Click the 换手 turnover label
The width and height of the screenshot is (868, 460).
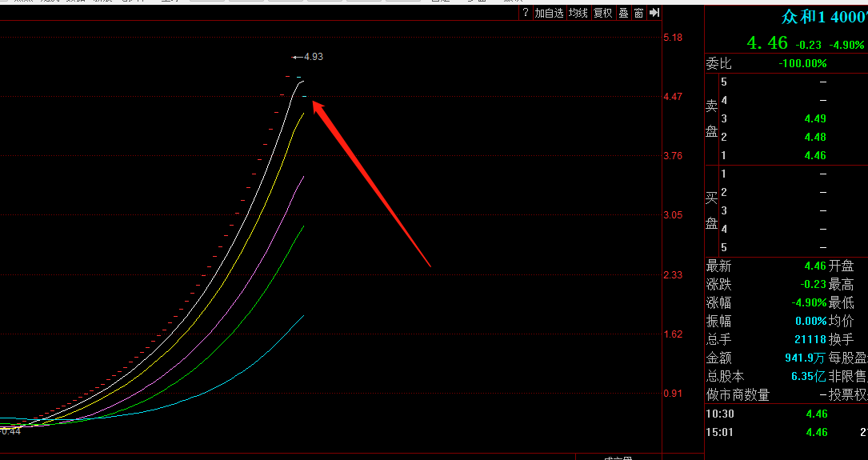point(842,339)
